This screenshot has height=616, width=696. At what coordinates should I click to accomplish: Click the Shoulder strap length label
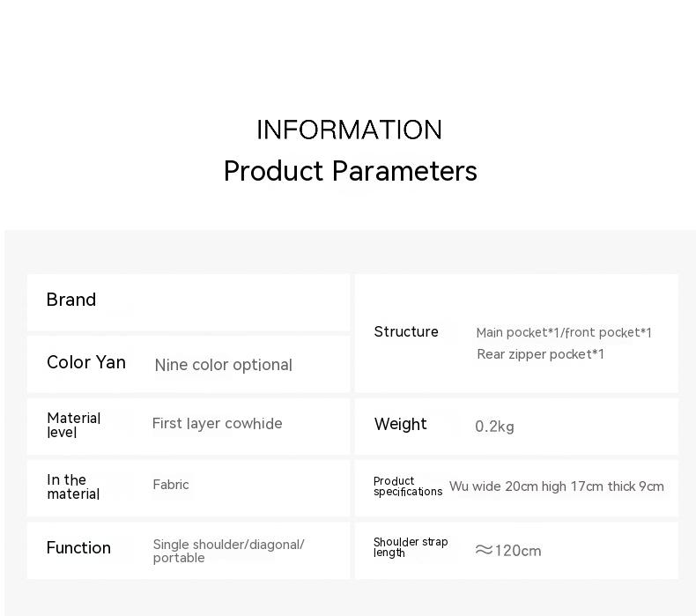click(410, 547)
